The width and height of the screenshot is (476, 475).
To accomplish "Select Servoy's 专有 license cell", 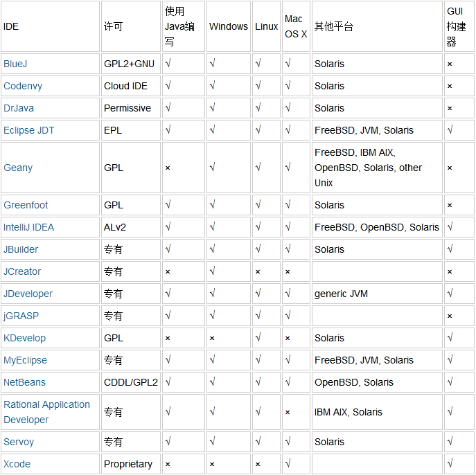I will (x=131, y=442).
